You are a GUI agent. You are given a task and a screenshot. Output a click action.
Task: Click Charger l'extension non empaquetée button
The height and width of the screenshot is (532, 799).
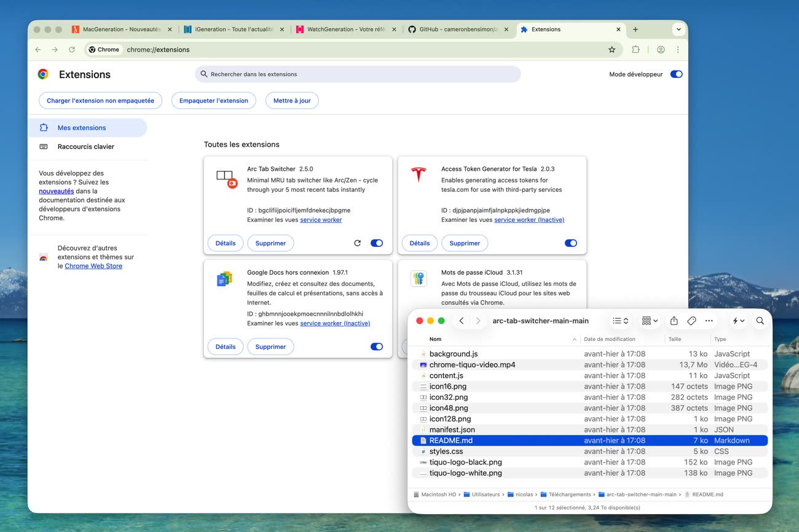point(100,101)
